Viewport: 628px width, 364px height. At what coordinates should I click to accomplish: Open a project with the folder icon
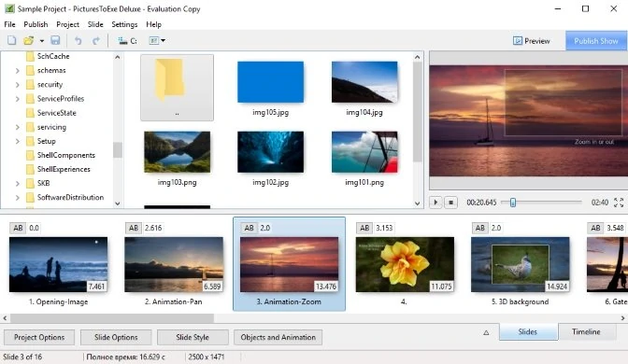click(x=28, y=40)
